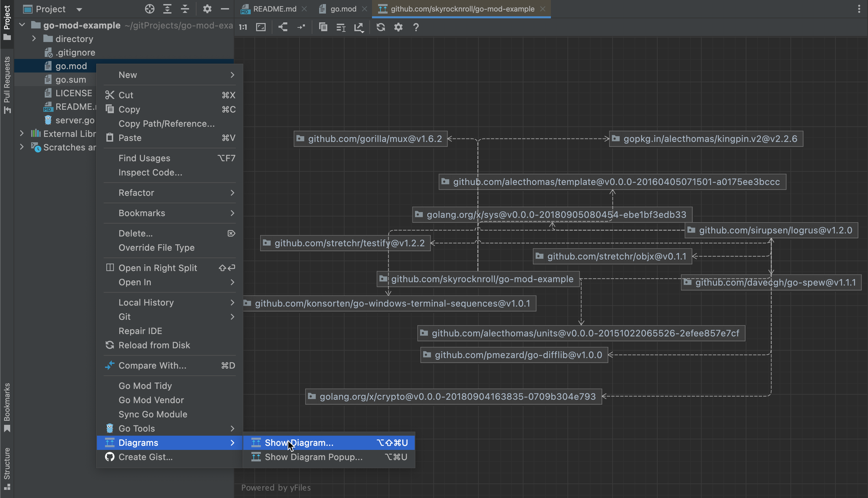Select the go.sum file in the project tree
868x498 pixels.
(x=71, y=79)
